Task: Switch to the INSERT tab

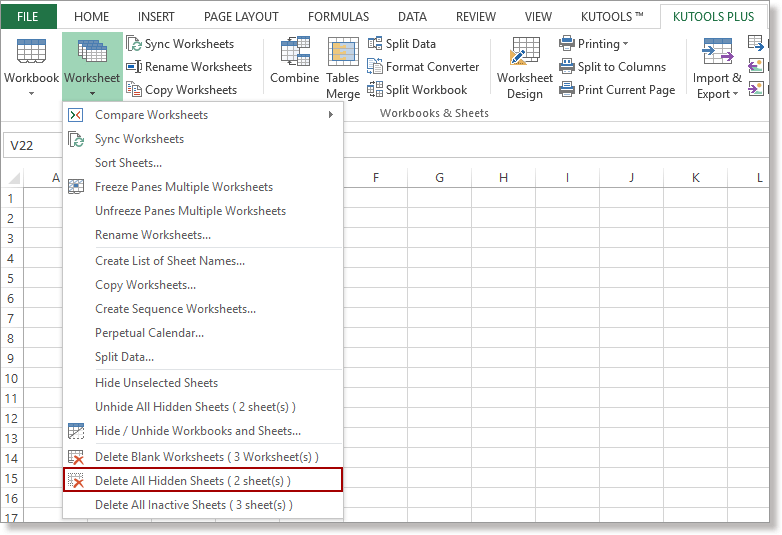Action: 156,17
